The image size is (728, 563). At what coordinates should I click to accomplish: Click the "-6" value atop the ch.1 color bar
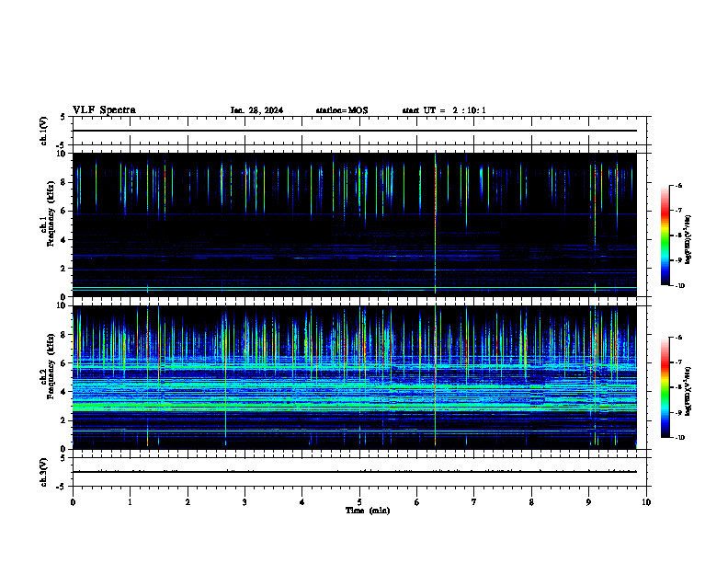(678, 185)
